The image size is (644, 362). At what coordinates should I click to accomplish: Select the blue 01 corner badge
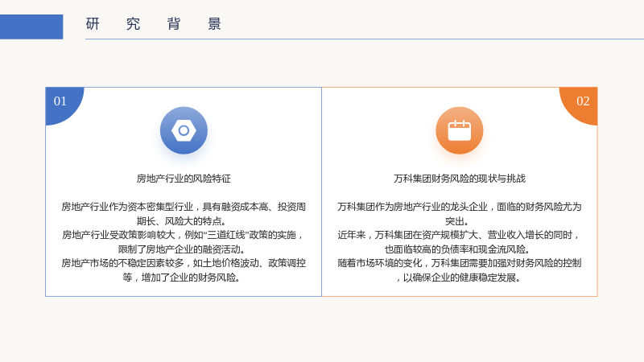[64, 105]
